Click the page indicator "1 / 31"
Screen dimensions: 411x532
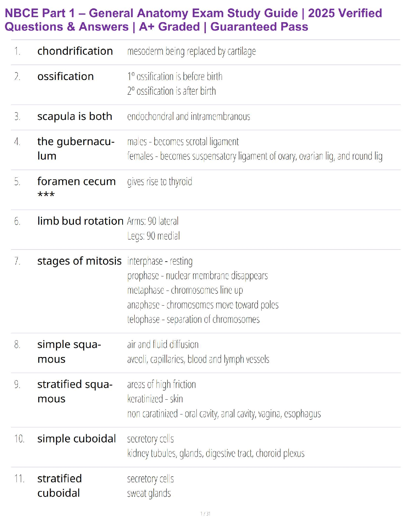click(205, 514)
